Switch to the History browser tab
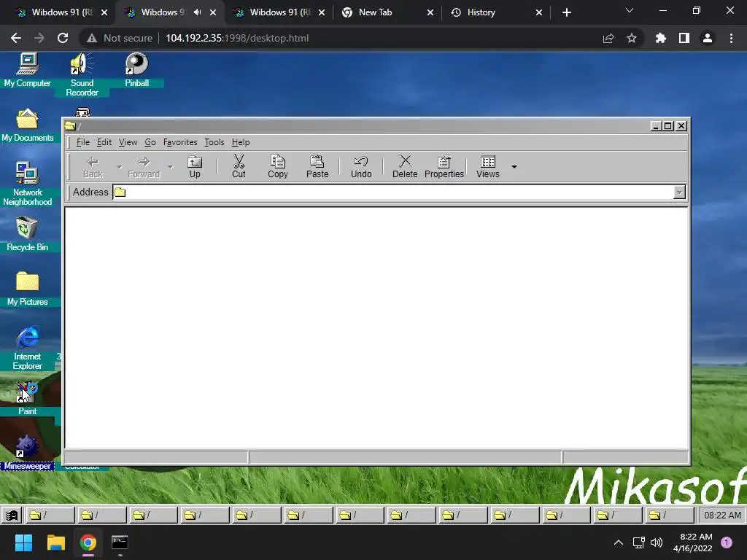Screen dimensions: 747x560 (496, 12)
